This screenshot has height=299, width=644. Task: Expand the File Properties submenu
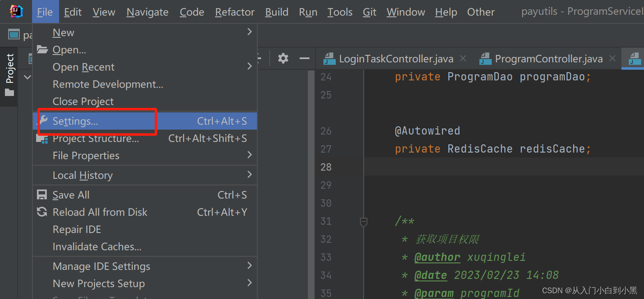[x=250, y=155]
